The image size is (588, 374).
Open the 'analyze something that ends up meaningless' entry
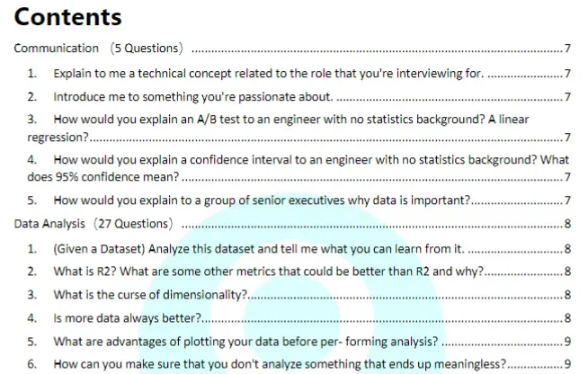(279, 365)
